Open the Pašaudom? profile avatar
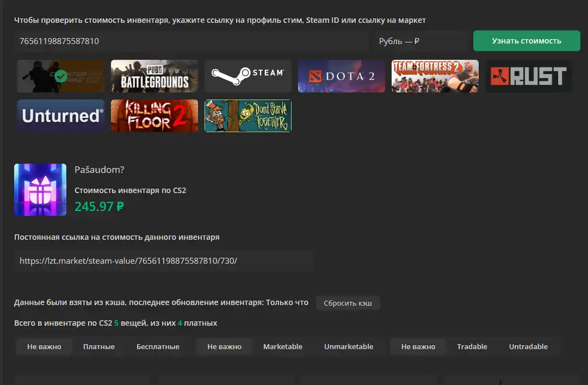Image resolution: width=588 pixels, height=385 pixels. 40,190
